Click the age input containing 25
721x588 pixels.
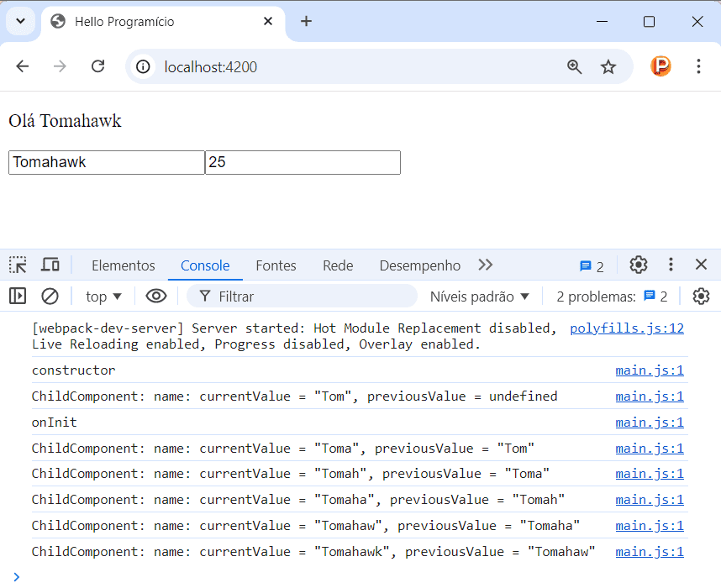tap(303, 162)
